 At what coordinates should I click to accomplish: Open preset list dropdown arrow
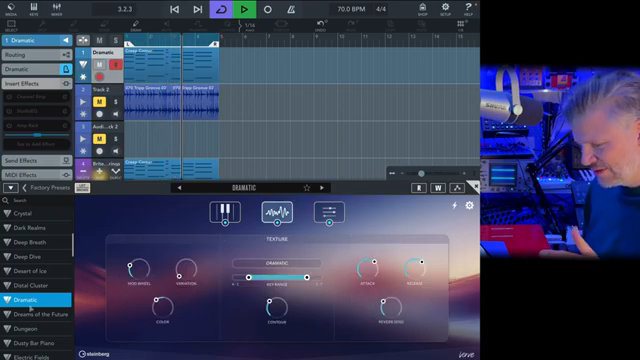pos(11,188)
